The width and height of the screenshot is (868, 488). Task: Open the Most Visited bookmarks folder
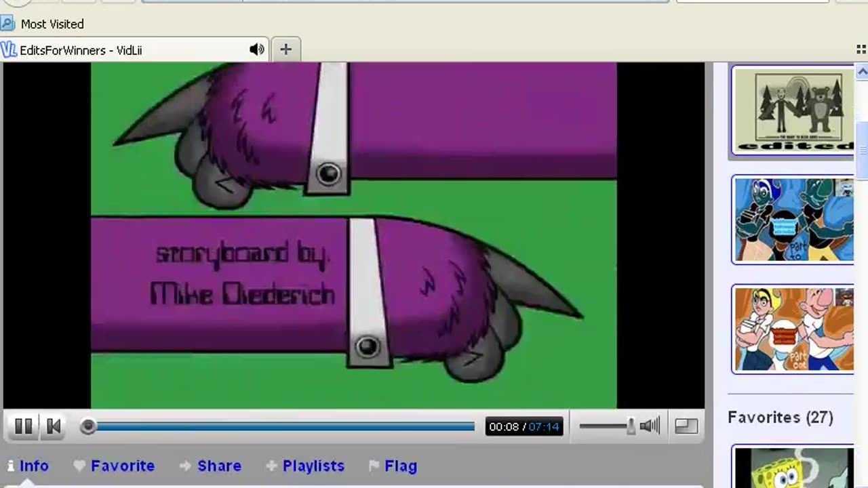(x=43, y=24)
